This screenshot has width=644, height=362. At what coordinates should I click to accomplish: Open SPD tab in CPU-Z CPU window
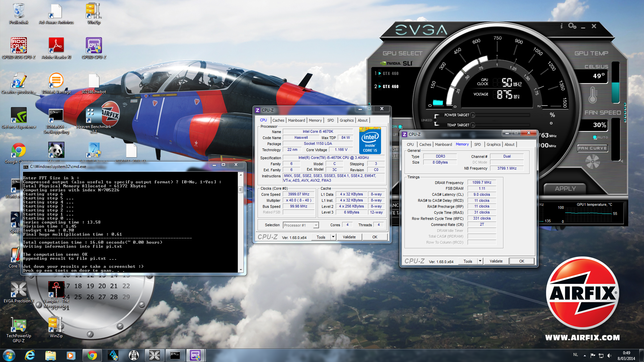[331, 120]
